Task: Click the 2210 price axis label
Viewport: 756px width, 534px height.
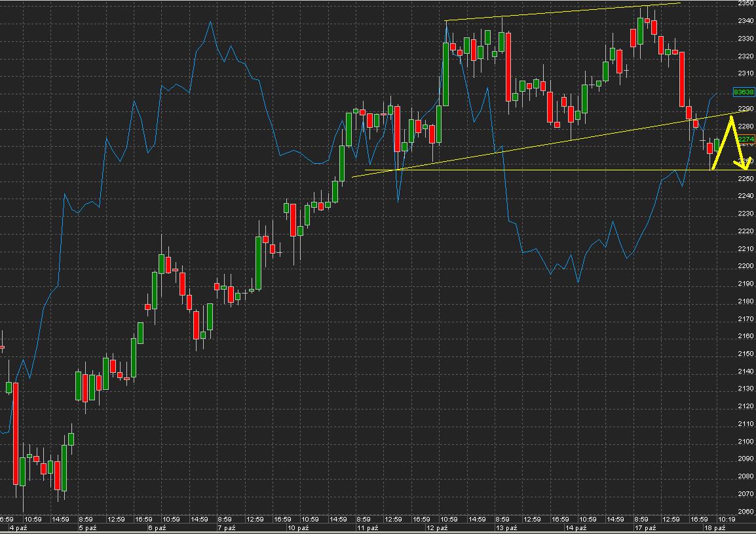Action: coord(746,248)
